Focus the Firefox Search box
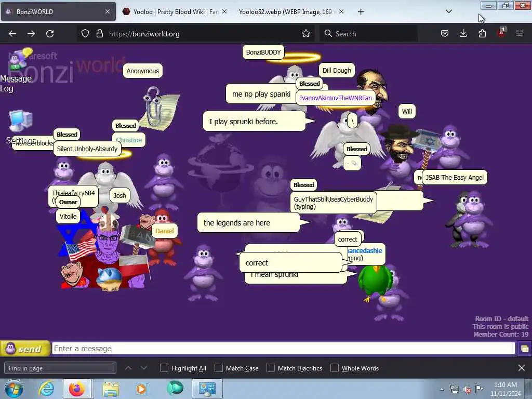The width and height of the screenshot is (532, 399). pyautogui.click(x=368, y=34)
